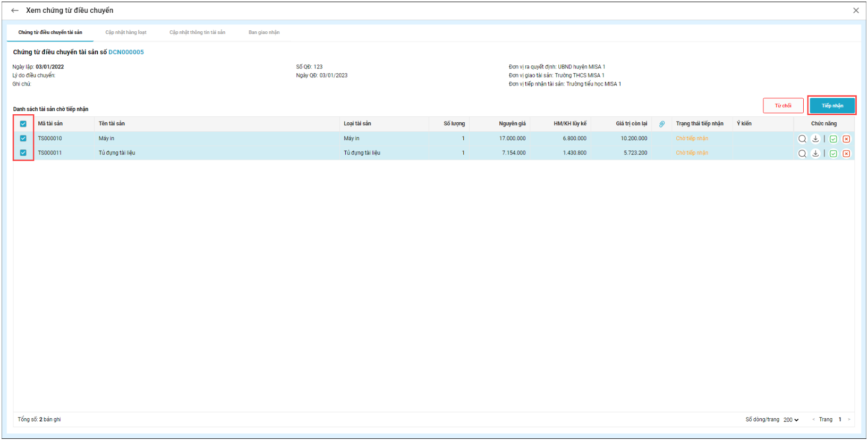868x441 pixels.
Task: Click the download icon in the Tủ đựng tài liệu row
Action: coord(815,154)
